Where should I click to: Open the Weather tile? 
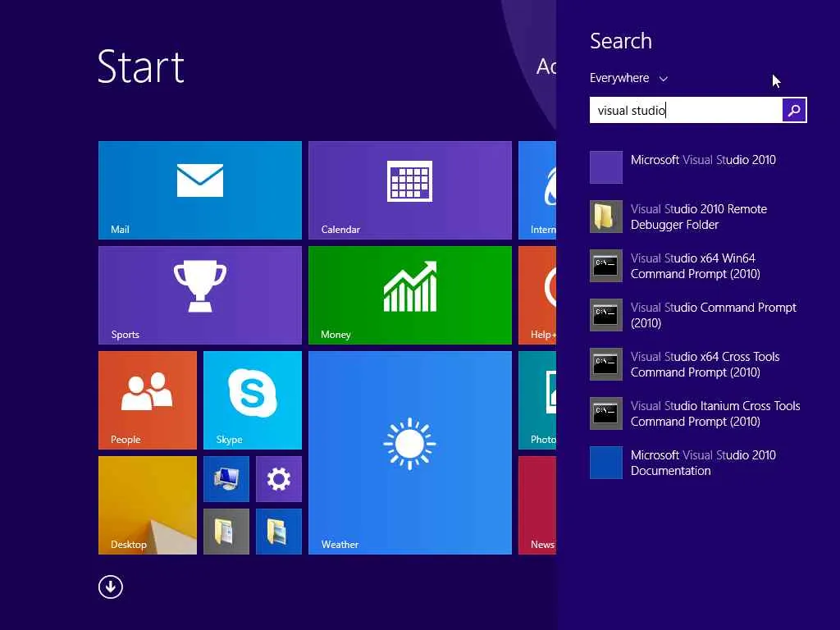410,453
